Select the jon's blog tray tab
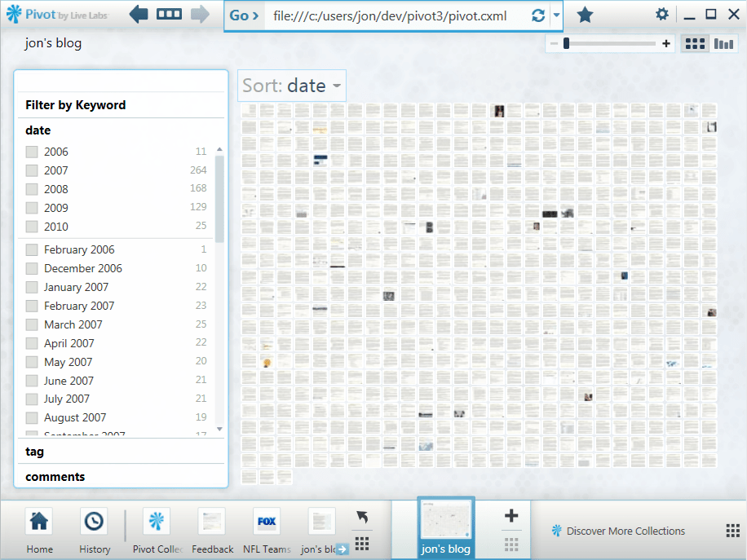 [x=445, y=526]
